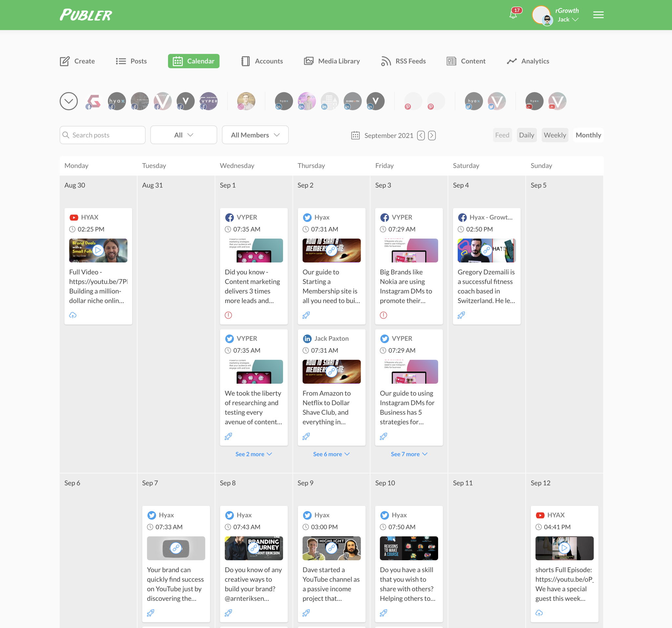Click the Create icon to start new post

click(65, 61)
